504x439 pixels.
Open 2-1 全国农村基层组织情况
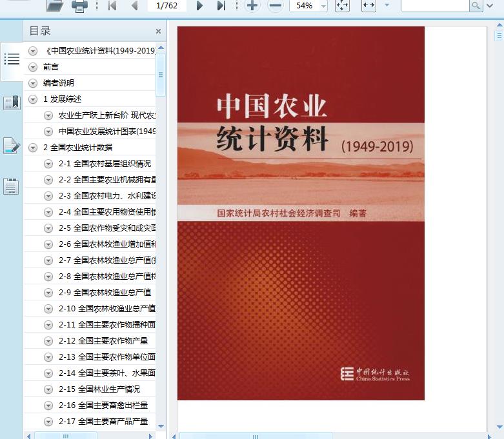pos(105,164)
